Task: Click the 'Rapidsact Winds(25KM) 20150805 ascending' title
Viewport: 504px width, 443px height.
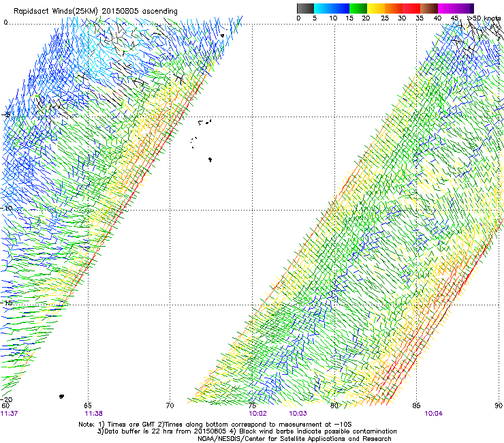Action: tap(95, 12)
